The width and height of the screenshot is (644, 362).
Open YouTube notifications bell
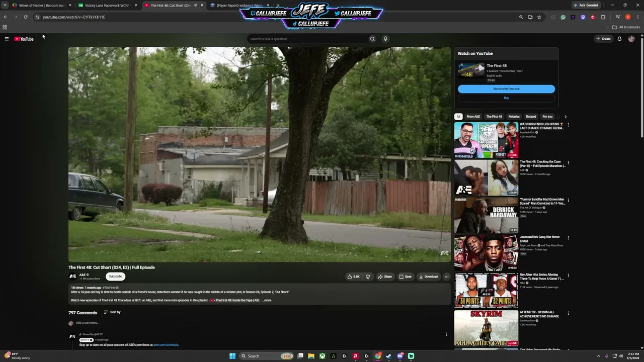[619, 39]
